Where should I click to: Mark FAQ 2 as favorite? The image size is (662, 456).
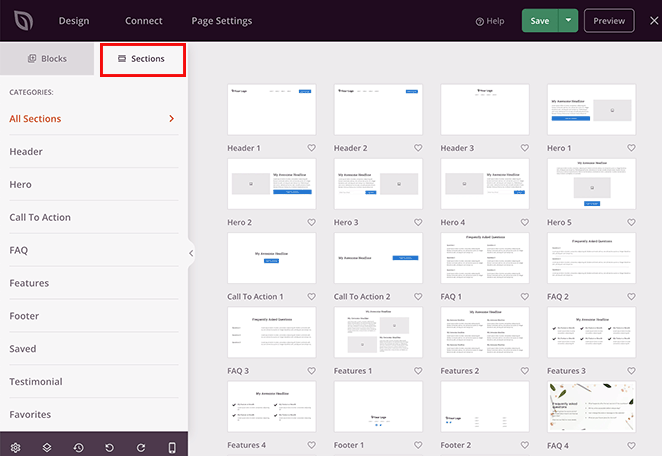tap(631, 296)
